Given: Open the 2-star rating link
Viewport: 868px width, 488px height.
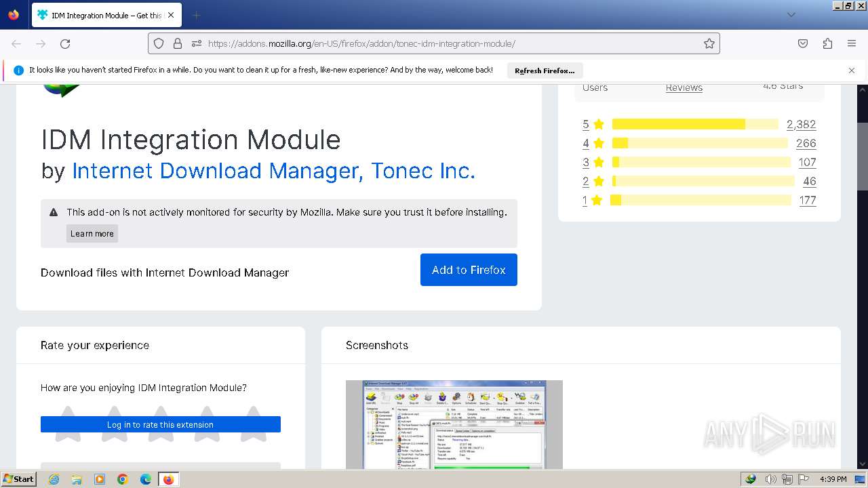Looking at the screenshot, I should [593, 181].
